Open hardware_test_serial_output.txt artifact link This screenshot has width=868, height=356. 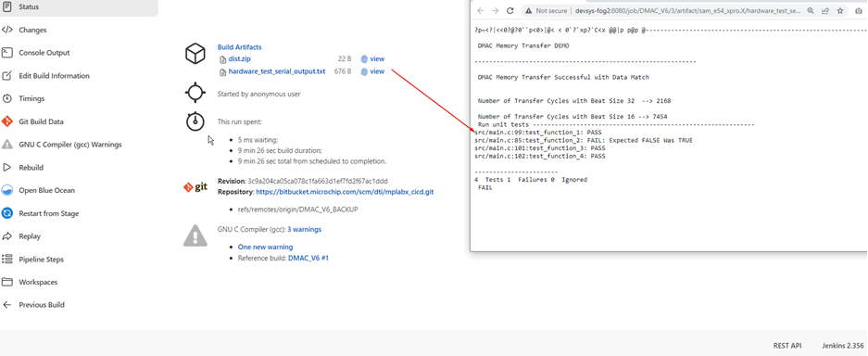tap(277, 71)
